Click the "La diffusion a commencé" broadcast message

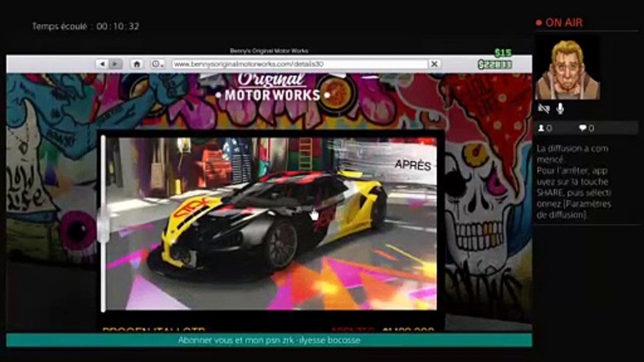coord(573,154)
